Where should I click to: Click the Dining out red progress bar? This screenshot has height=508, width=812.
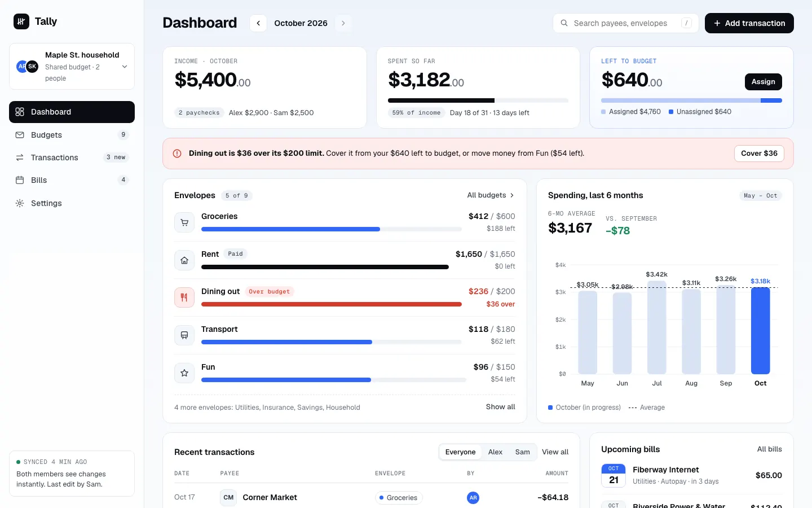click(x=332, y=304)
